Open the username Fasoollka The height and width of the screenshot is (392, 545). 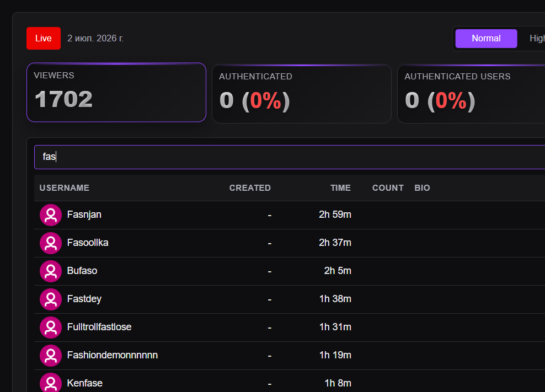click(x=88, y=243)
